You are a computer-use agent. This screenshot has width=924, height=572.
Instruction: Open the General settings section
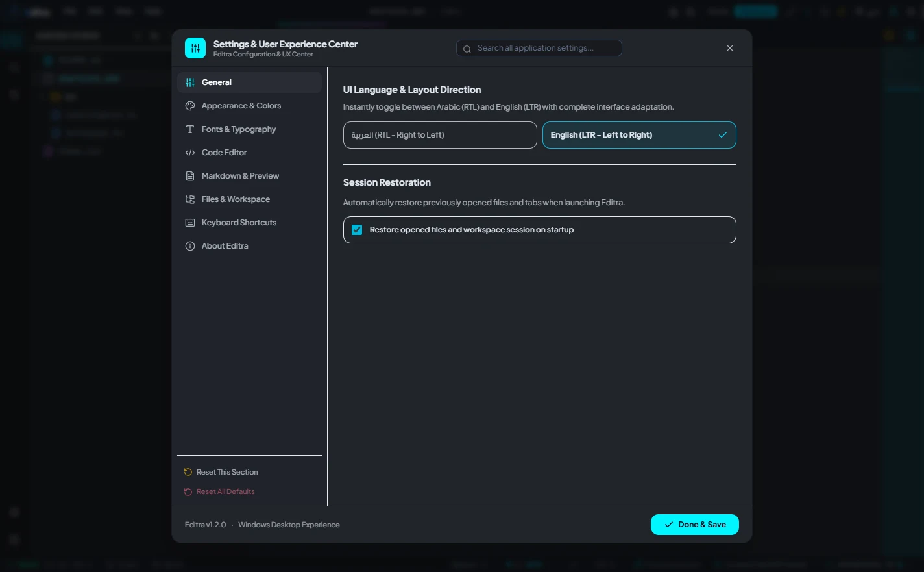click(x=249, y=82)
